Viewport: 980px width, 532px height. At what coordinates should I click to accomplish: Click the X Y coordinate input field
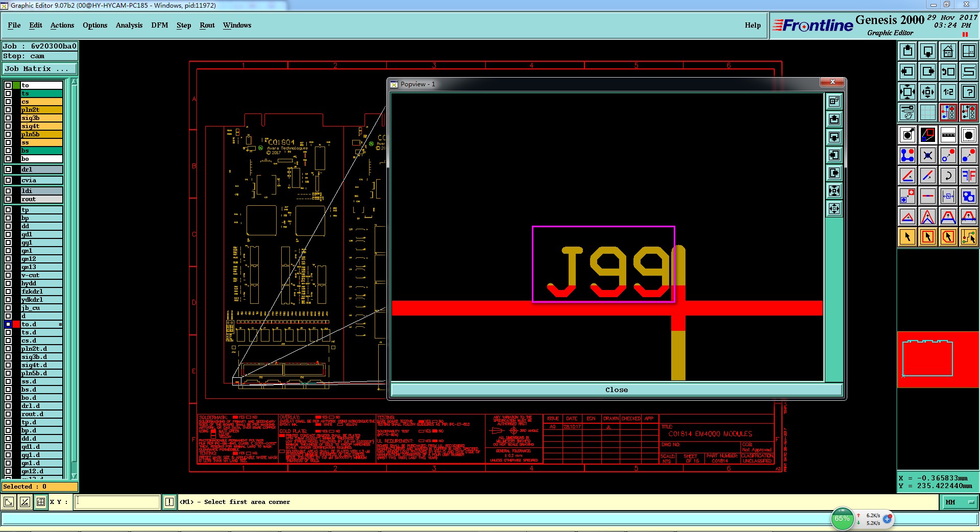(x=117, y=502)
